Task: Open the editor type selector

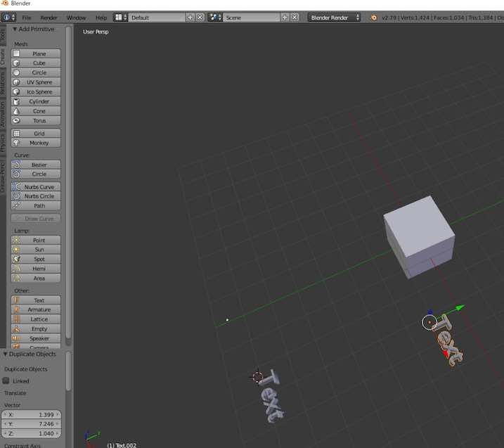Action: (x=8, y=18)
